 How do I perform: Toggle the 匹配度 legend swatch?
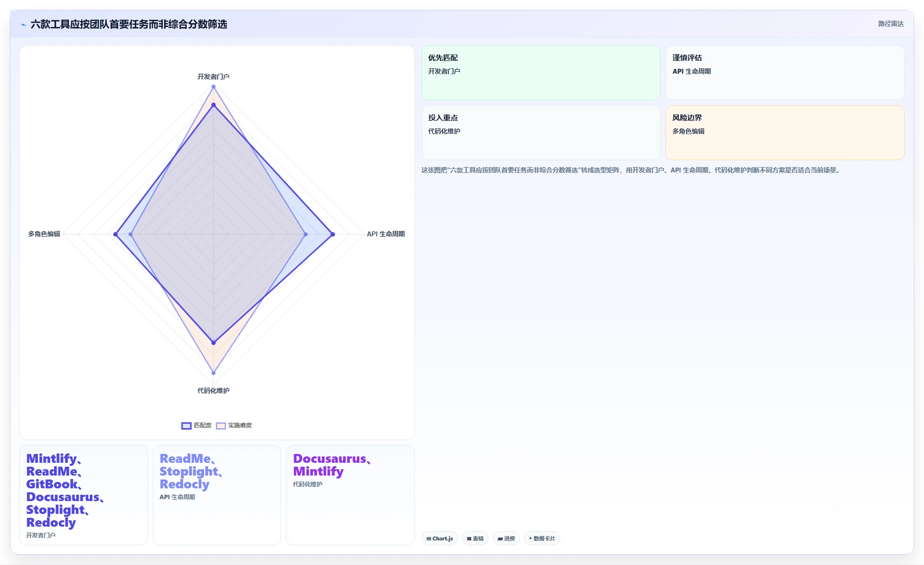(x=186, y=426)
